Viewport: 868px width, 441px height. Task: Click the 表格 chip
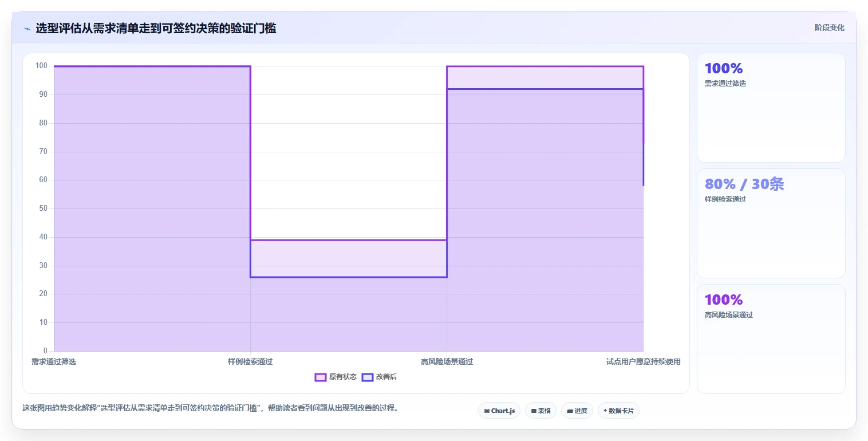[x=540, y=411]
